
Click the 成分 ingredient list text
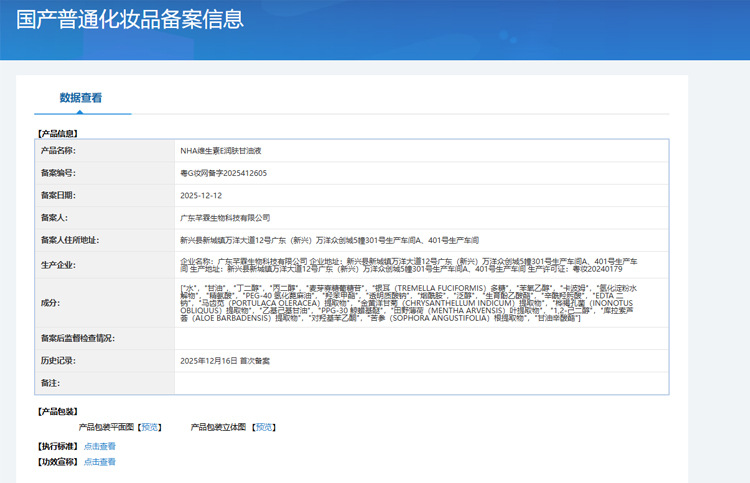[x=408, y=303]
